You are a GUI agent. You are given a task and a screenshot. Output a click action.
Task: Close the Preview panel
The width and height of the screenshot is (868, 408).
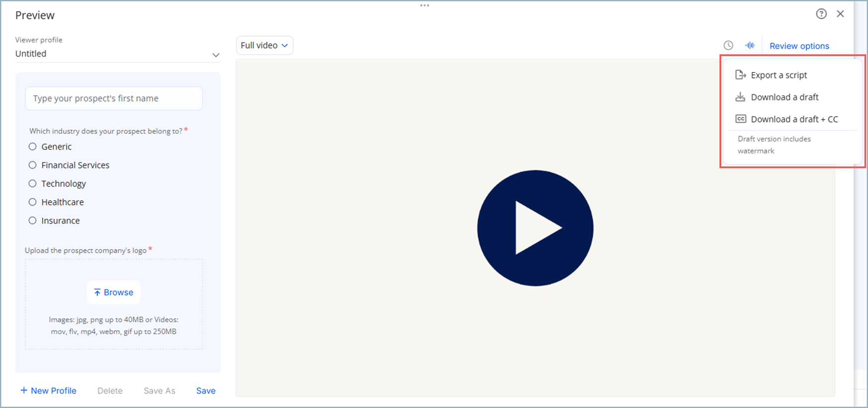pyautogui.click(x=840, y=14)
